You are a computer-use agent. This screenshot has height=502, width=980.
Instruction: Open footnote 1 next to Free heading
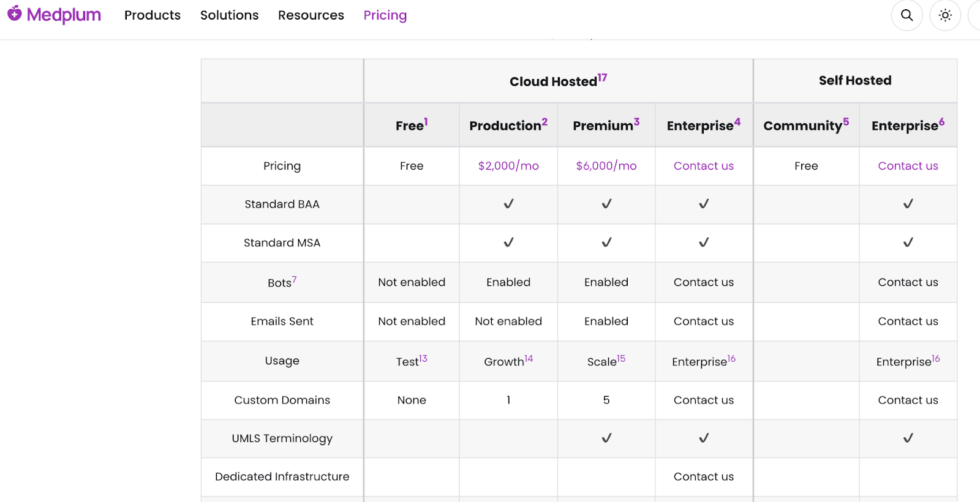(x=426, y=122)
